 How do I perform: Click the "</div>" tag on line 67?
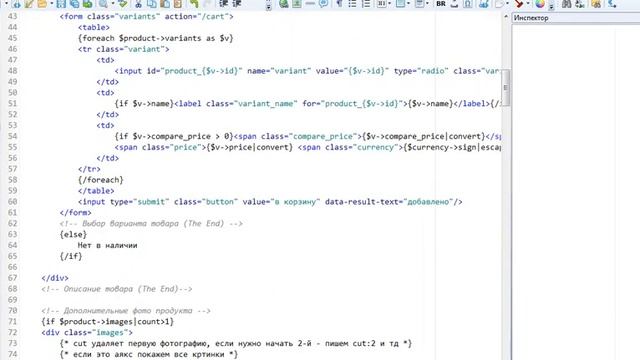pos(55,278)
